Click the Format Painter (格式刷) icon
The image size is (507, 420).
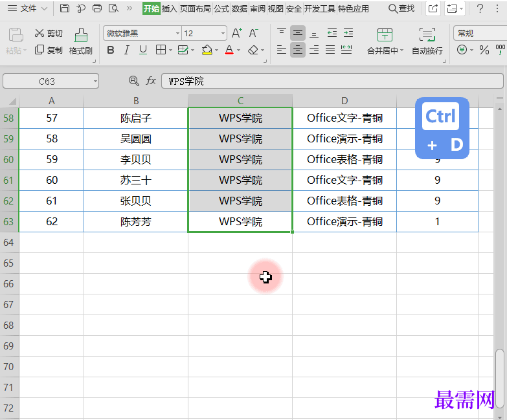tap(80, 36)
